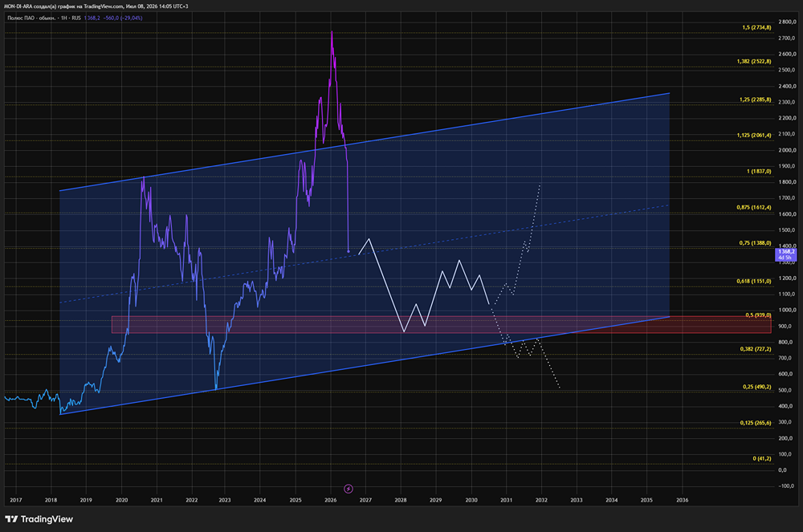Select the red horizontal support zone rectangle

(442, 325)
